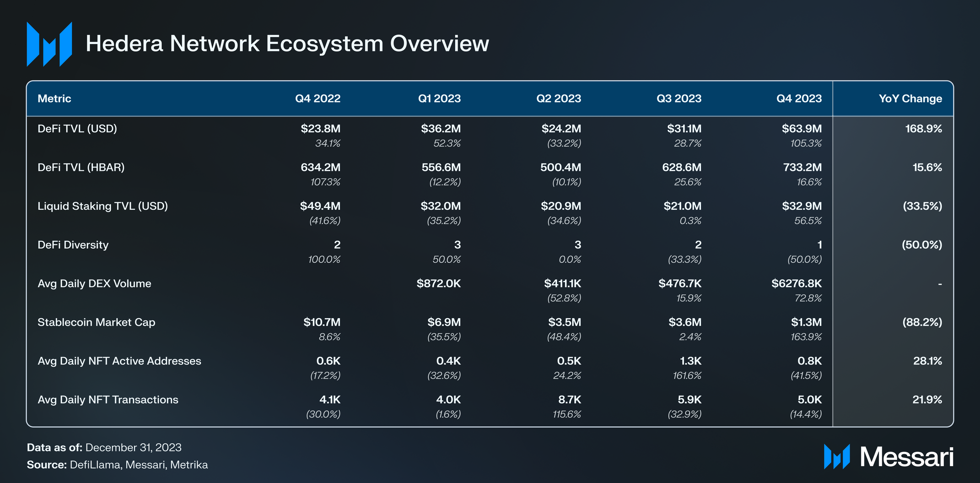
Task: Click the "$49.4M" liquid staking value
Action: (x=320, y=206)
